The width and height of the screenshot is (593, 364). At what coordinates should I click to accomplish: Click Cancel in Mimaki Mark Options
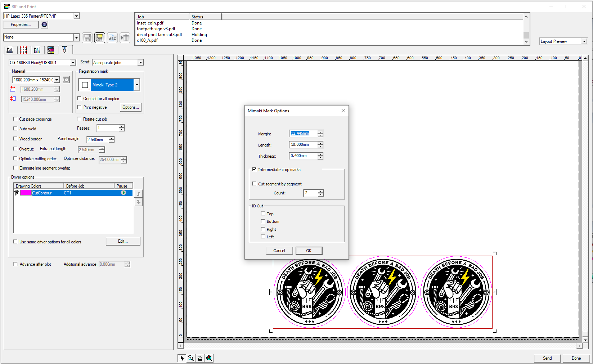point(279,251)
